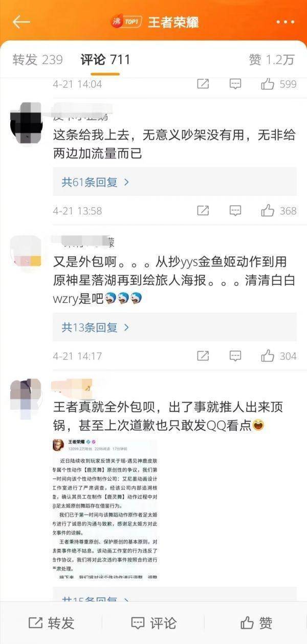
Task: Reply to the 4-21 14:17 comment
Action: click(235, 356)
